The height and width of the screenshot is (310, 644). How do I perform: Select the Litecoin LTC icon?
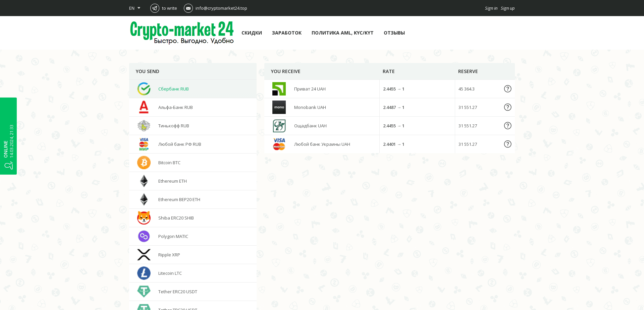click(x=144, y=273)
